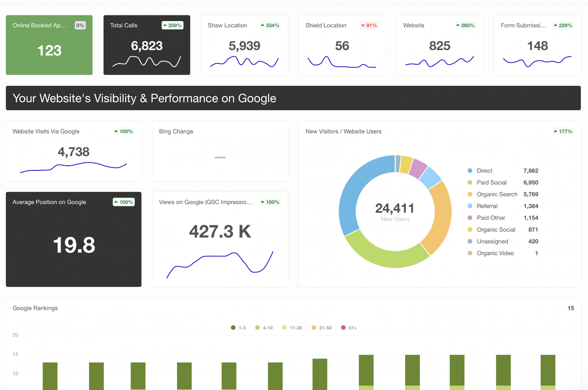Click the first Google Rankings bar

click(x=50, y=376)
